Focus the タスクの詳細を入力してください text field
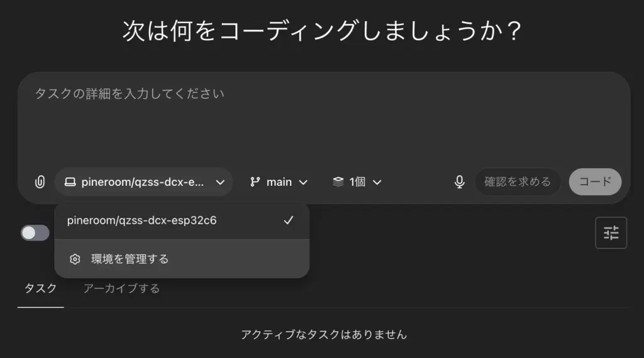644x358 pixels. [x=323, y=119]
